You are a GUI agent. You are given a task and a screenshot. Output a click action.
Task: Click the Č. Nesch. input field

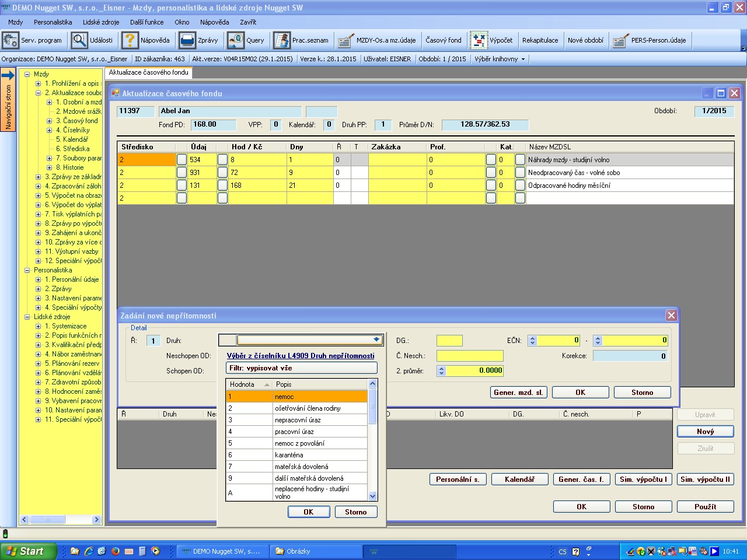click(470, 355)
